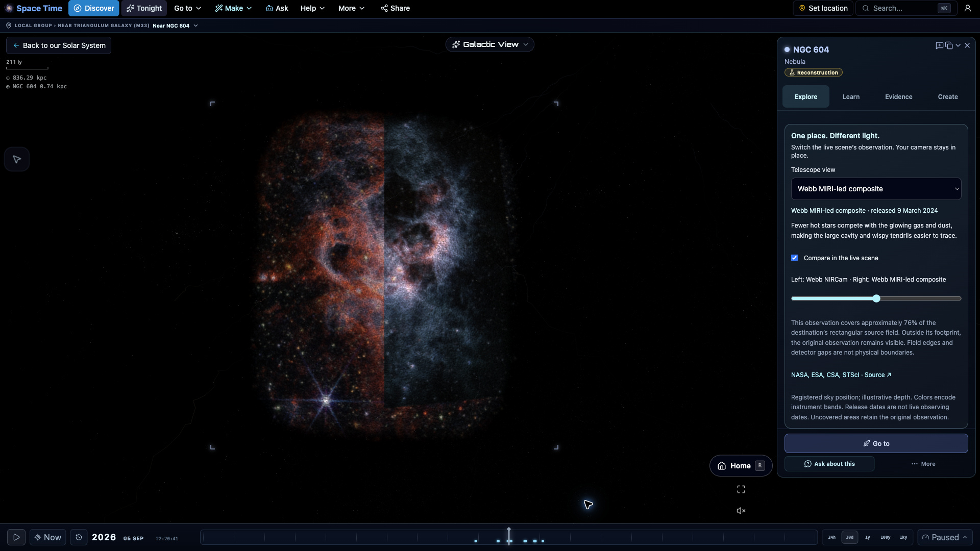Enter fullscreen mode
This screenshot has width=980, height=551.
(741, 489)
